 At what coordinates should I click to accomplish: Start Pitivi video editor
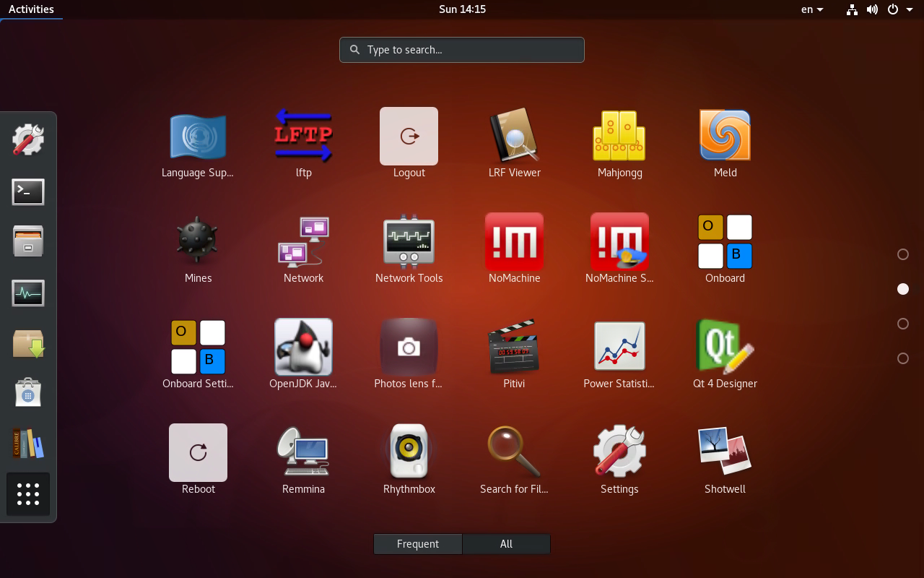click(514, 347)
